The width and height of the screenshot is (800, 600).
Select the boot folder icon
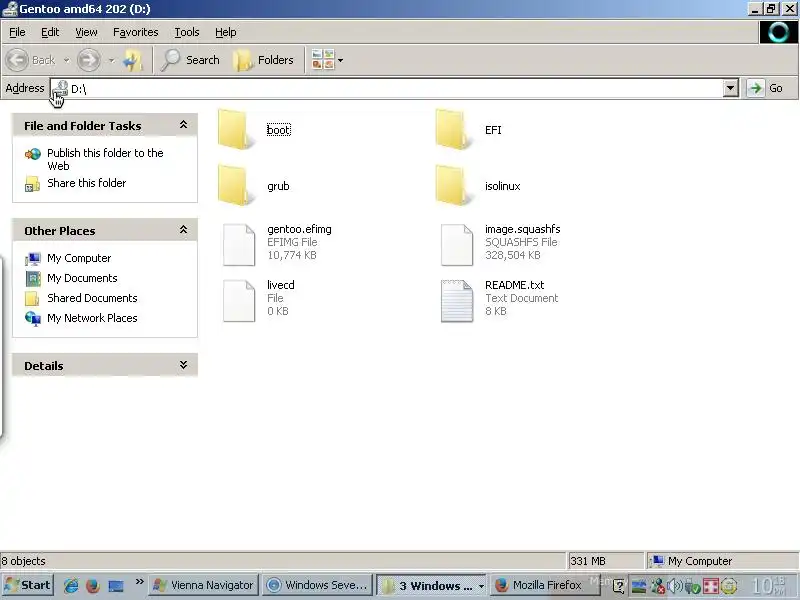(x=235, y=130)
